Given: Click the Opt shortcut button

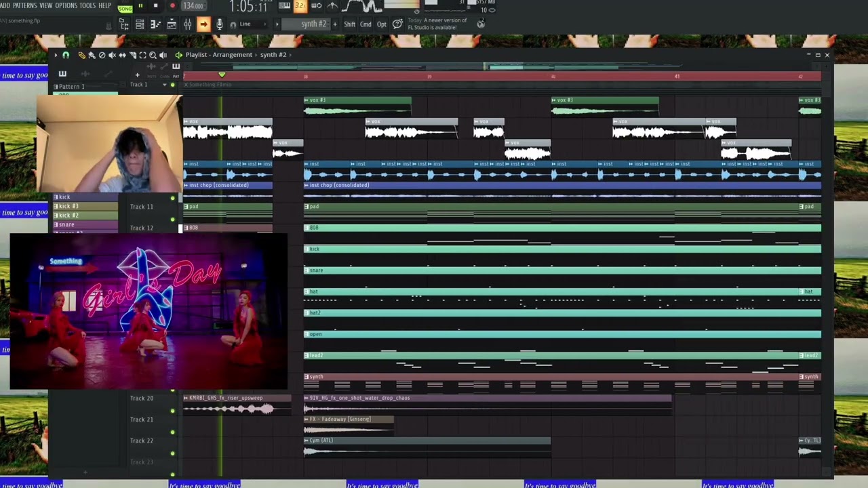Looking at the screenshot, I should [381, 24].
